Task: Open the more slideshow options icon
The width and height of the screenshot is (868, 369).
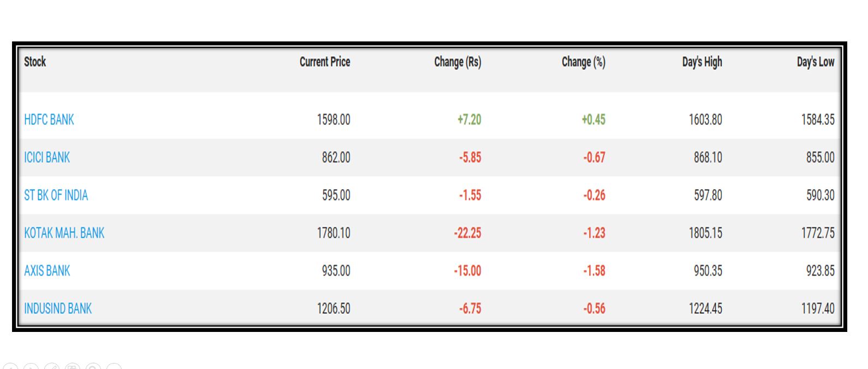Action: [114, 367]
